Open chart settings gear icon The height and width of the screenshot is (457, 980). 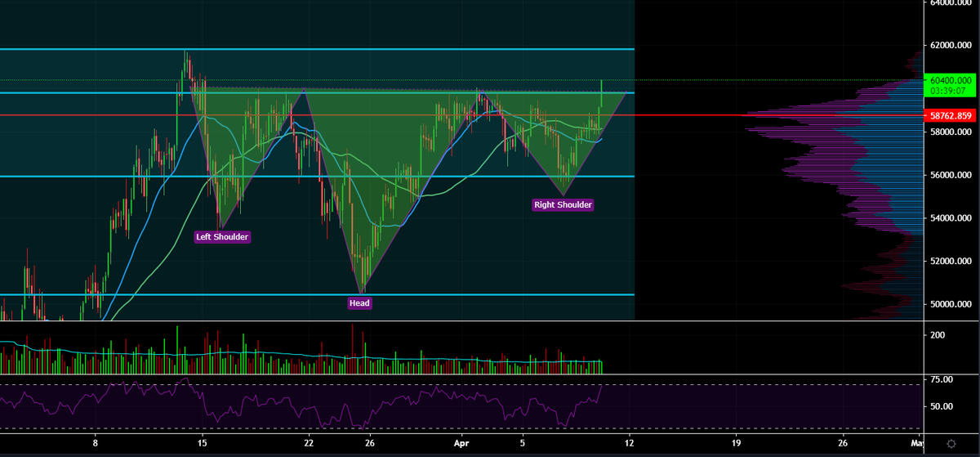point(951,443)
